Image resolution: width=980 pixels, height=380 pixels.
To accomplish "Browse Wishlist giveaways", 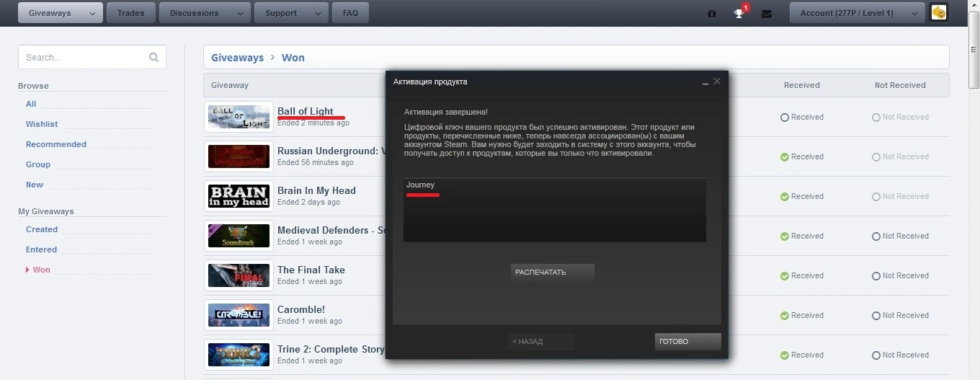I will pyautogui.click(x=42, y=124).
